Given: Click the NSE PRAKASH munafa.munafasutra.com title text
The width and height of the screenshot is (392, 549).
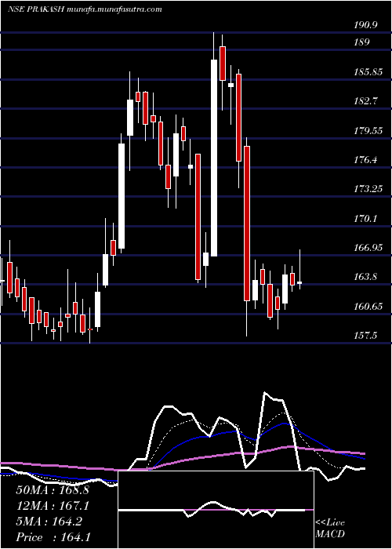Looking at the screenshot, I should pyautogui.click(x=85, y=9).
